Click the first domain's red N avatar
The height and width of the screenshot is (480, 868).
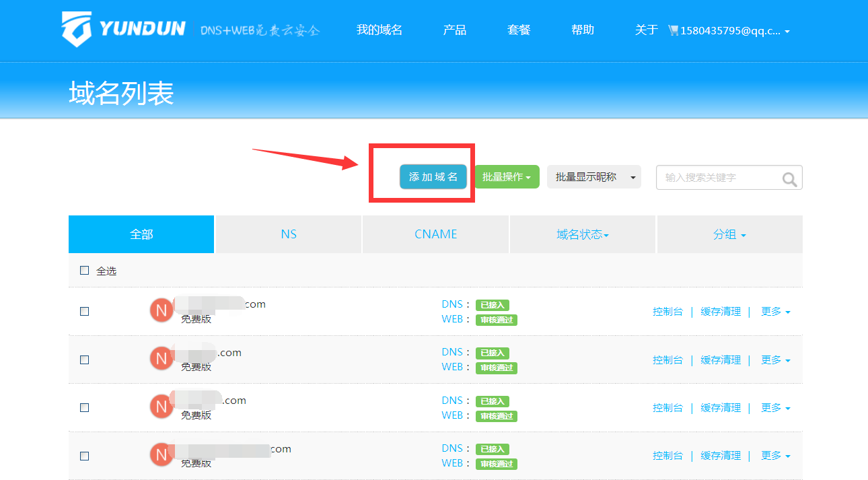tap(161, 311)
